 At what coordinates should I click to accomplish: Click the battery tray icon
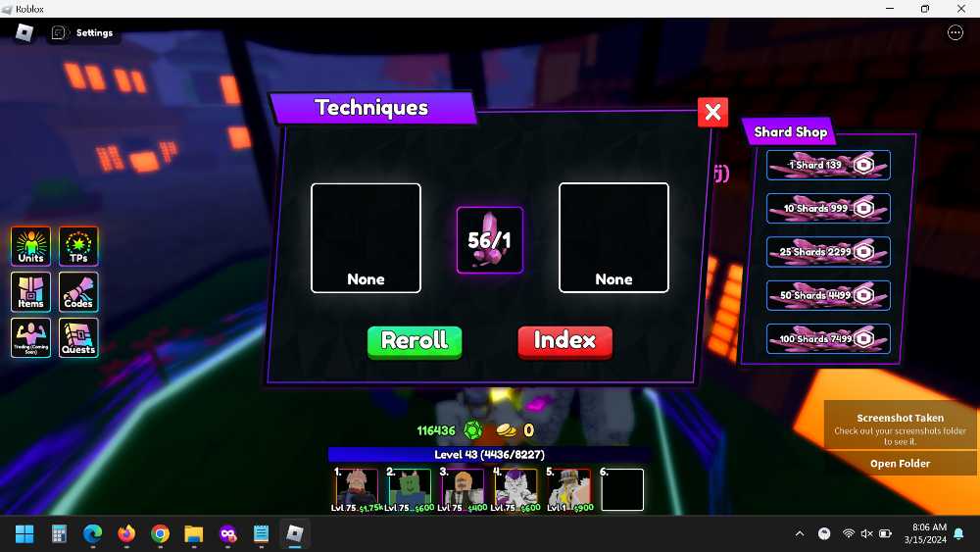(x=885, y=534)
